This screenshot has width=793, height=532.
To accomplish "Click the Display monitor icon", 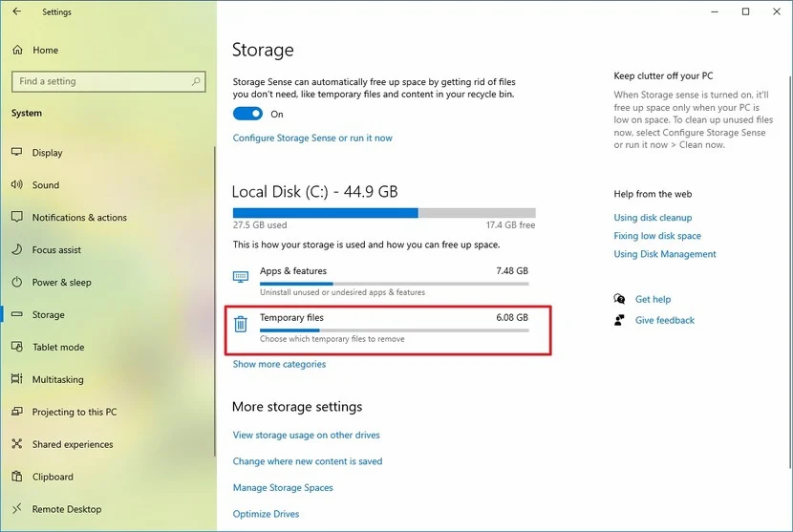I will click(x=16, y=152).
